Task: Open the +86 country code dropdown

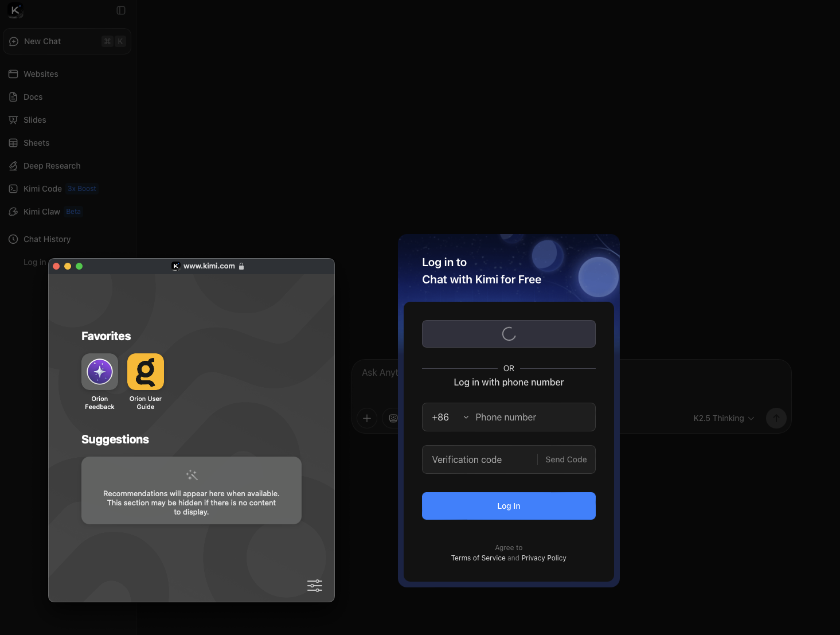Action: point(450,417)
